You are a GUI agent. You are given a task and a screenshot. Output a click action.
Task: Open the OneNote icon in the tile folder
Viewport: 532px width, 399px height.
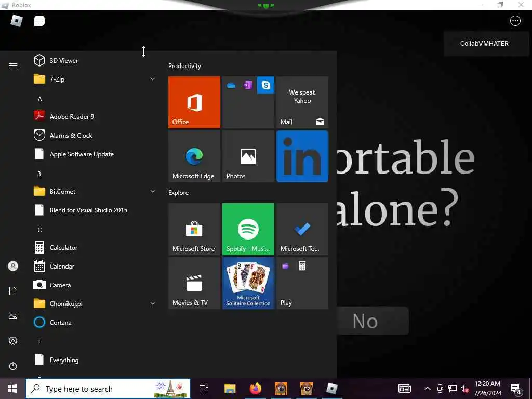click(248, 85)
